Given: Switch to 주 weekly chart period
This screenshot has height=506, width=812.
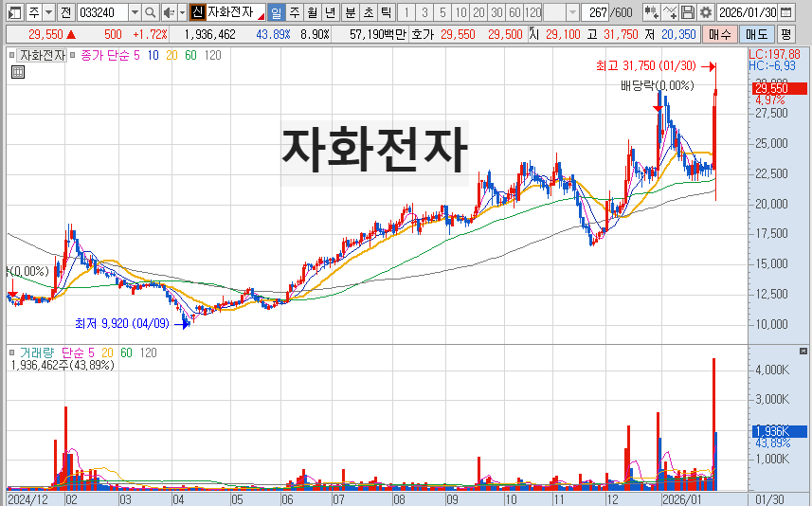Looking at the screenshot, I should pos(295,12).
